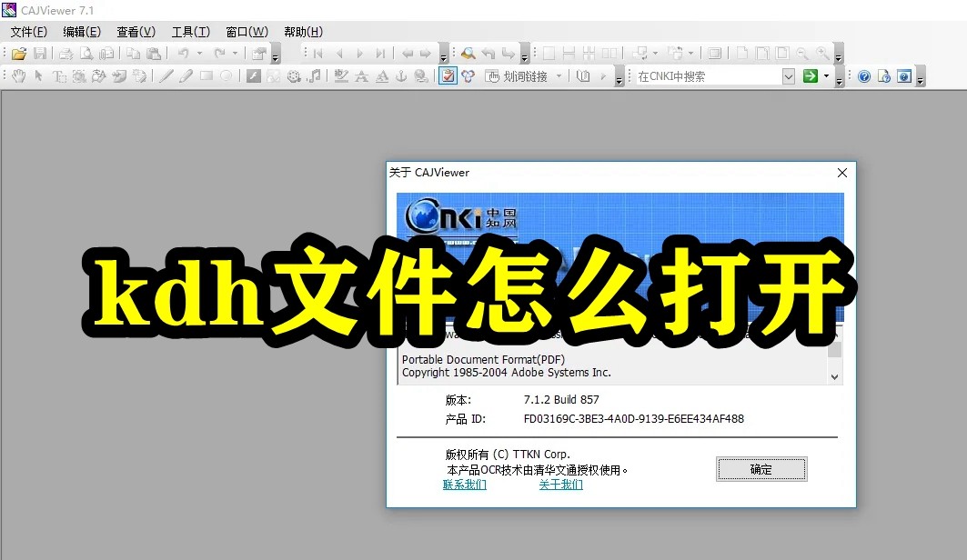Click the 关于我们 link
Viewport: 967px width, 560px height.
[560, 485]
